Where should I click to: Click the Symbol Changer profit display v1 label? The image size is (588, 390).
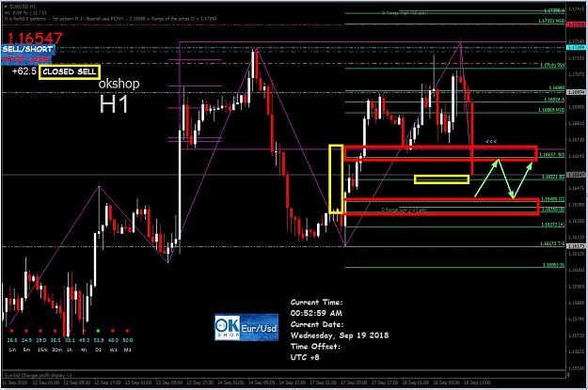click(x=39, y=375)
